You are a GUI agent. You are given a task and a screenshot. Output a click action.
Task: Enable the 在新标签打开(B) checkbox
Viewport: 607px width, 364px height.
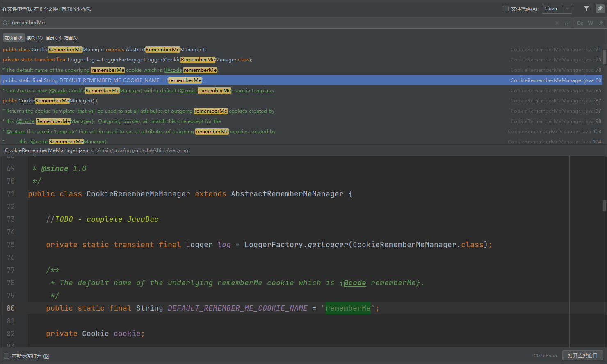click(7, 356)
